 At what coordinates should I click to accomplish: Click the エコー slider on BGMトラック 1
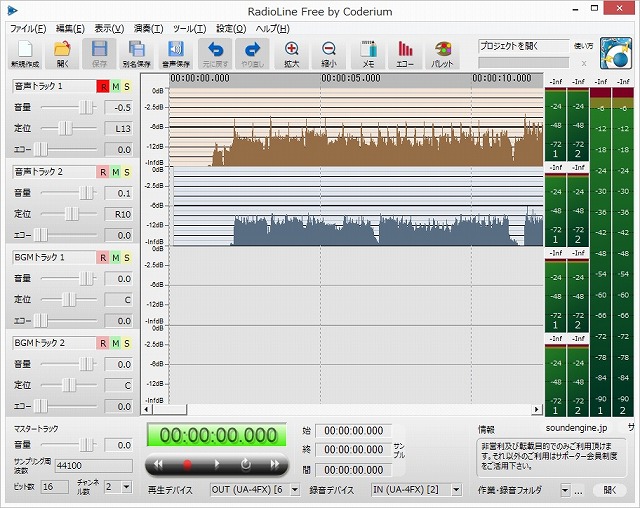[41, 320]
